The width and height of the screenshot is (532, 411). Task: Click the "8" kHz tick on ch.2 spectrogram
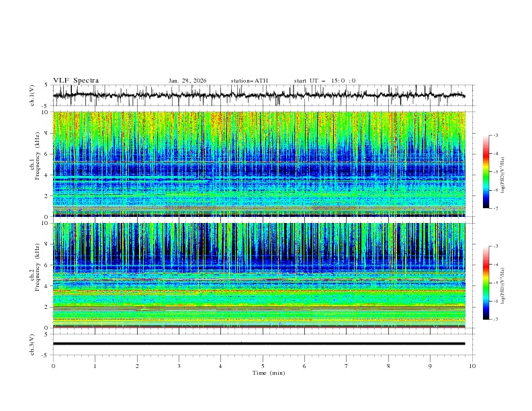47,244
